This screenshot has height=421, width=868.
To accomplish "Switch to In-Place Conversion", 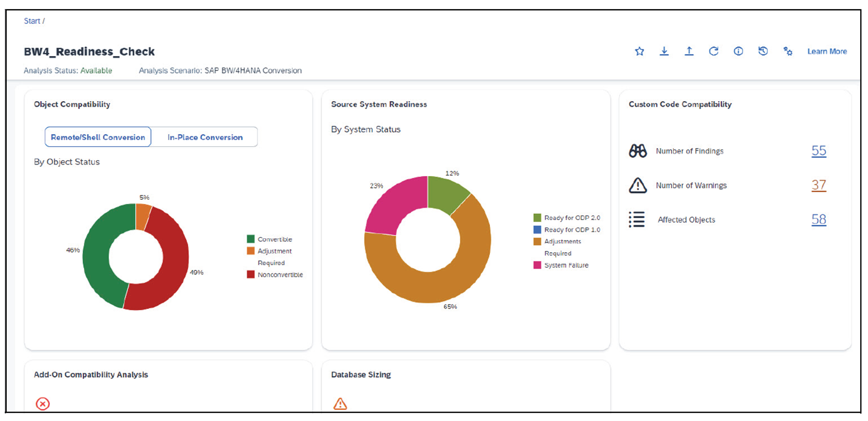I will pos(205,136).
